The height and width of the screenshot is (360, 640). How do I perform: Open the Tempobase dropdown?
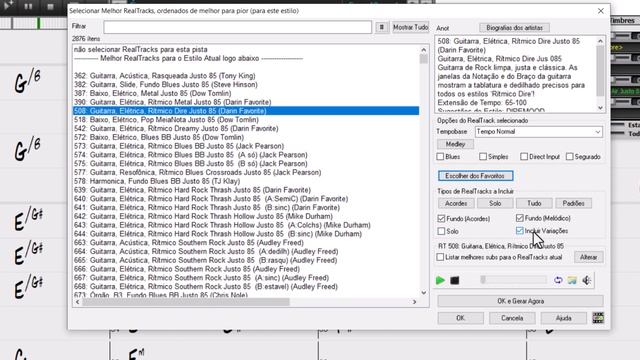(539, 132)
